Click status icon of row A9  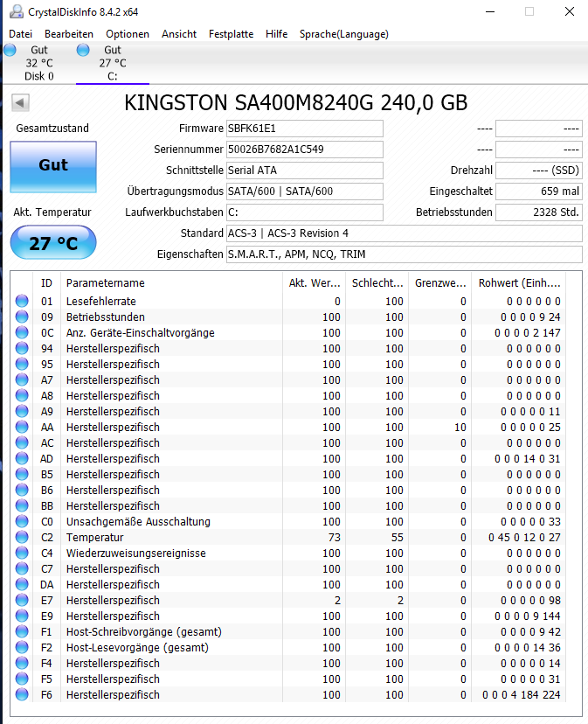coord(22,411)
